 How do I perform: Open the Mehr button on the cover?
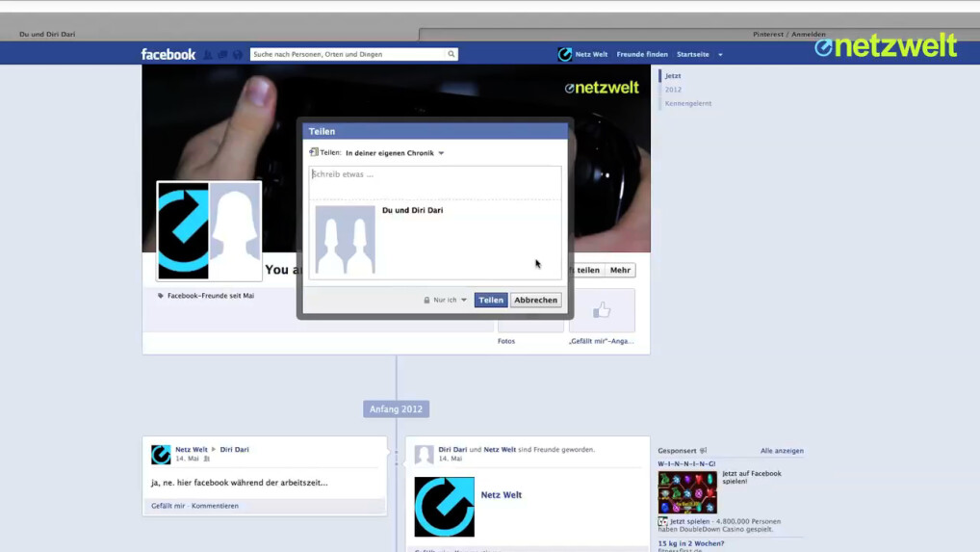(620, 271)
